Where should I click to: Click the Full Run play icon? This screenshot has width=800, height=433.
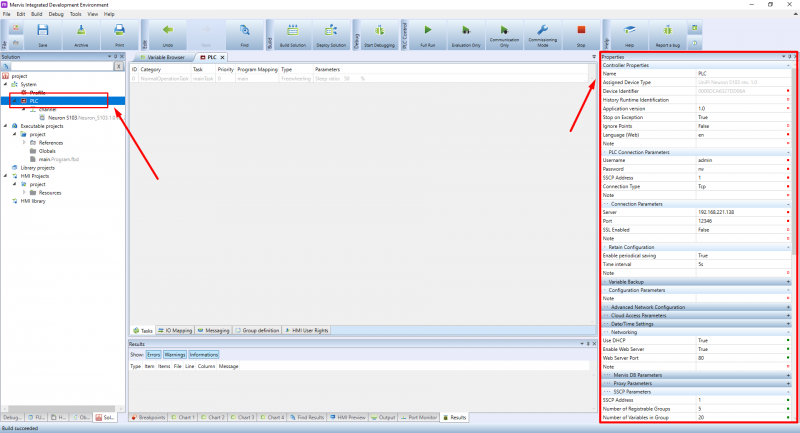(428, 34)
